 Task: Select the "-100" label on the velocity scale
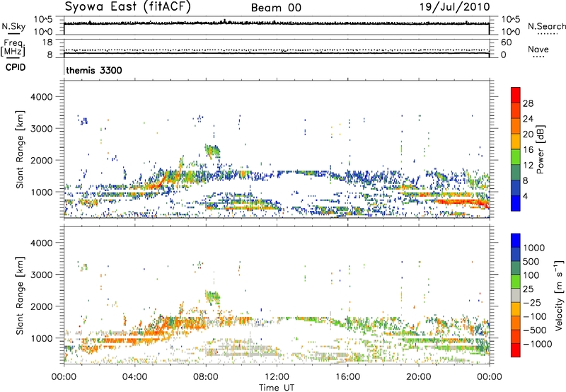click(534, 316)
